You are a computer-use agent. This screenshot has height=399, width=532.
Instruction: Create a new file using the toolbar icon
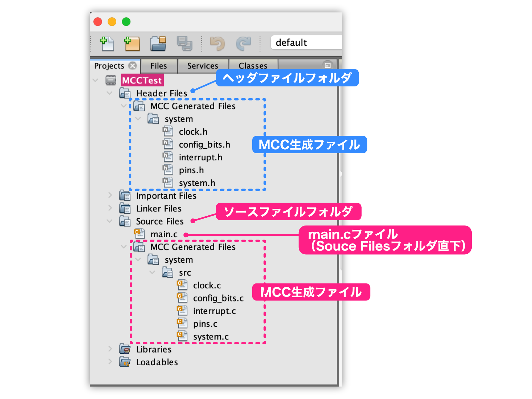[x=107, y=44]
